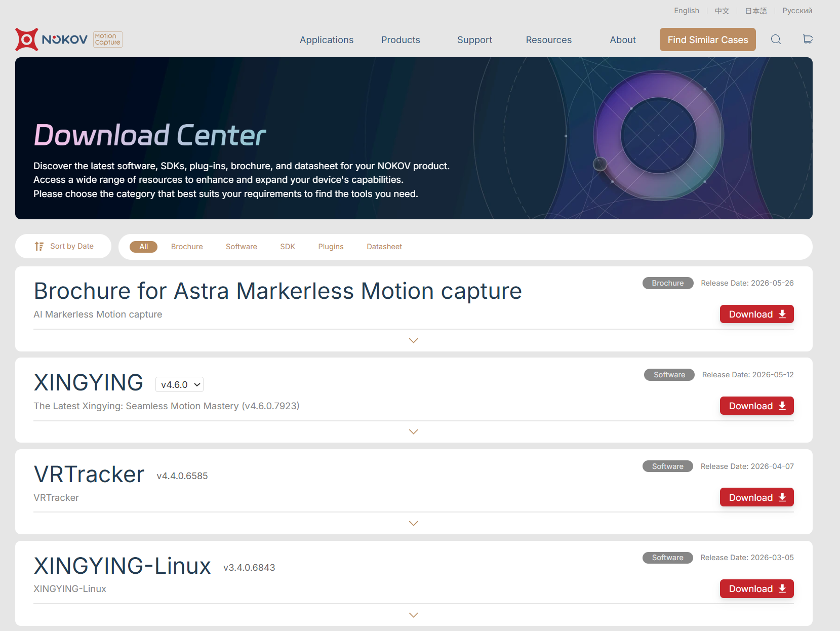Viewport: 840px width, 631px height.
Task: Open the Applications menu
Action: (x=327, y=40)
